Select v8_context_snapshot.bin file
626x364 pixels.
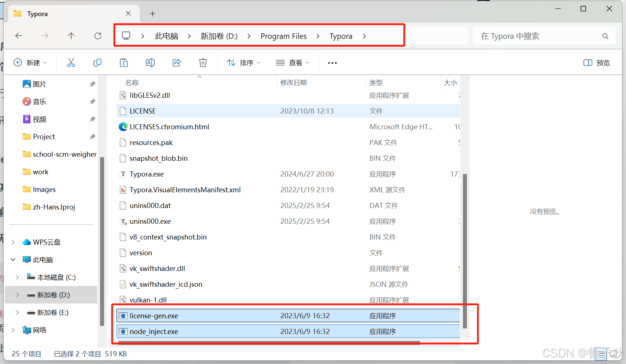168,237
